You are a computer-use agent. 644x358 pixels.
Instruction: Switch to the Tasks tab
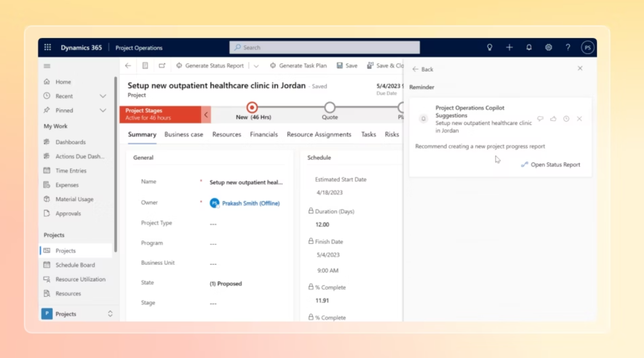[369, 134]
